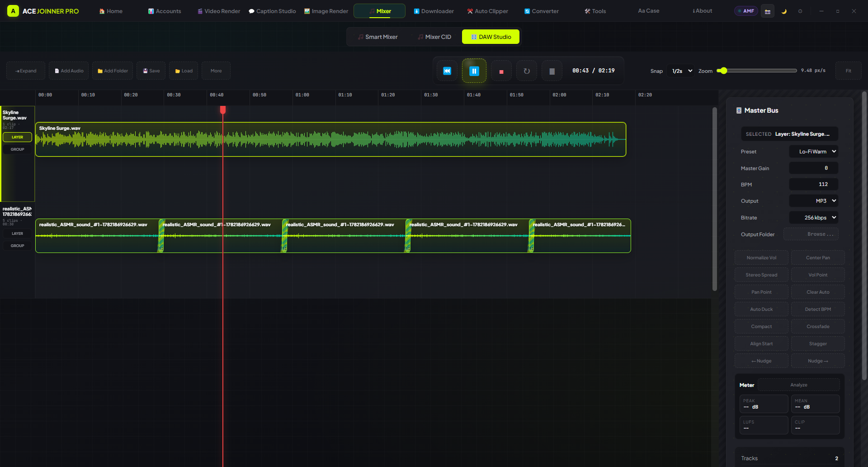This screenshot has width=868, height=467.
Task: Load a DAW project
Action: (x=184, y=71)
